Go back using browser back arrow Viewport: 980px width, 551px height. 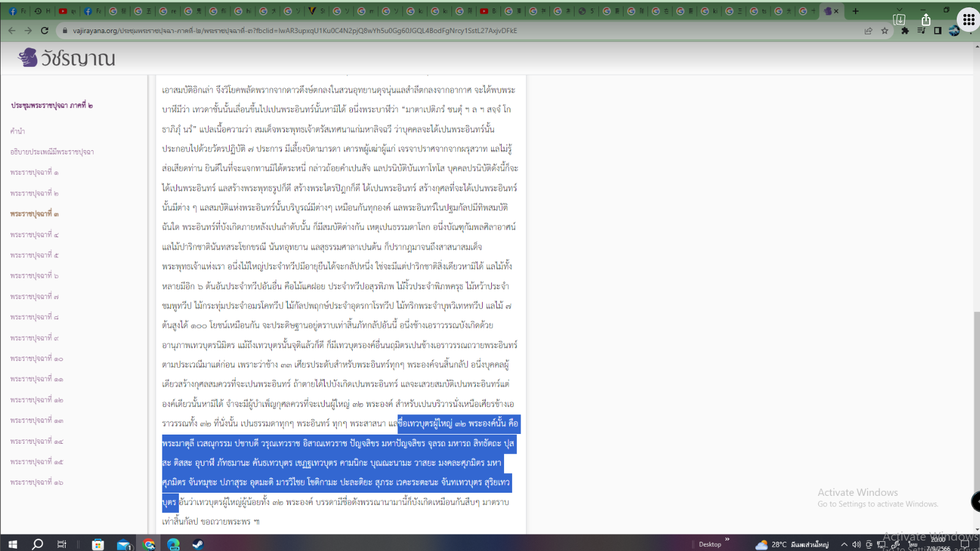coord(12,31)
